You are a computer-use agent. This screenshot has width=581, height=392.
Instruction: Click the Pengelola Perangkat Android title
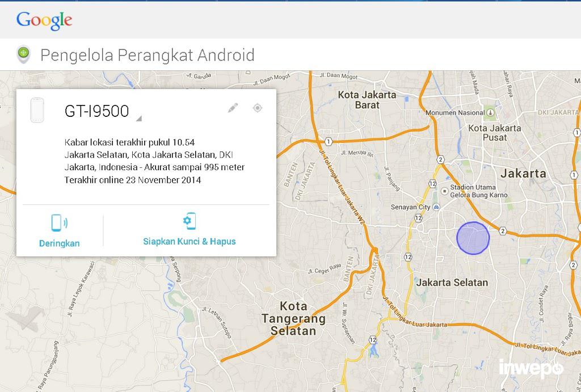click(148, 55)
